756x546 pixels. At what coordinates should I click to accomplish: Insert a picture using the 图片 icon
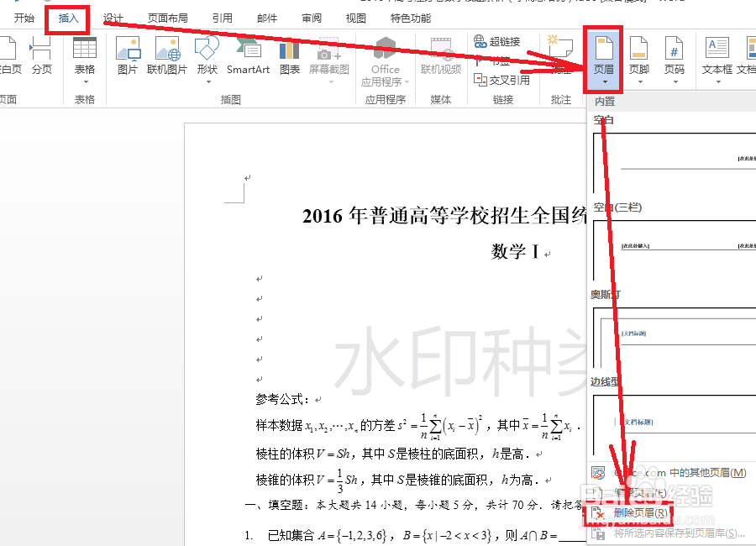(127, 57)
